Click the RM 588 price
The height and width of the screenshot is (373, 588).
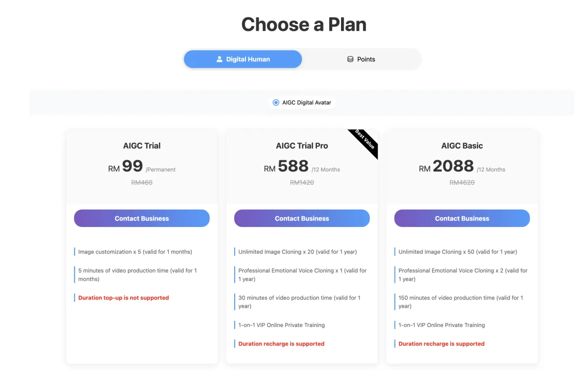click(x=286, y=167)
